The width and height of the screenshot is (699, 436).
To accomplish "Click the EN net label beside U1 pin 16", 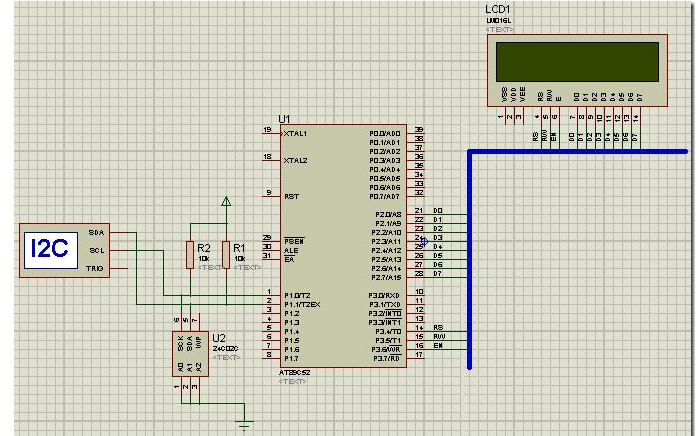I will tap(438, 346).
